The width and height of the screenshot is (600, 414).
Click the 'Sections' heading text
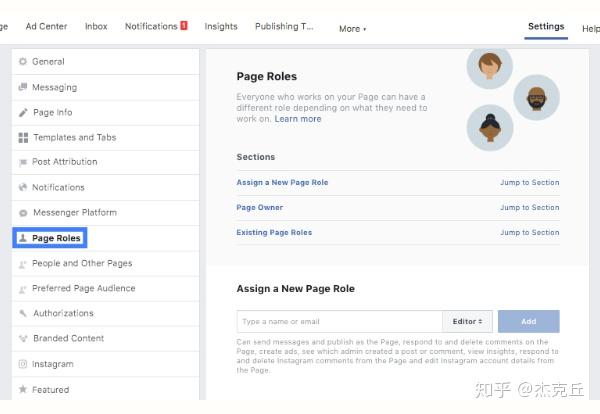click(256, 157)
